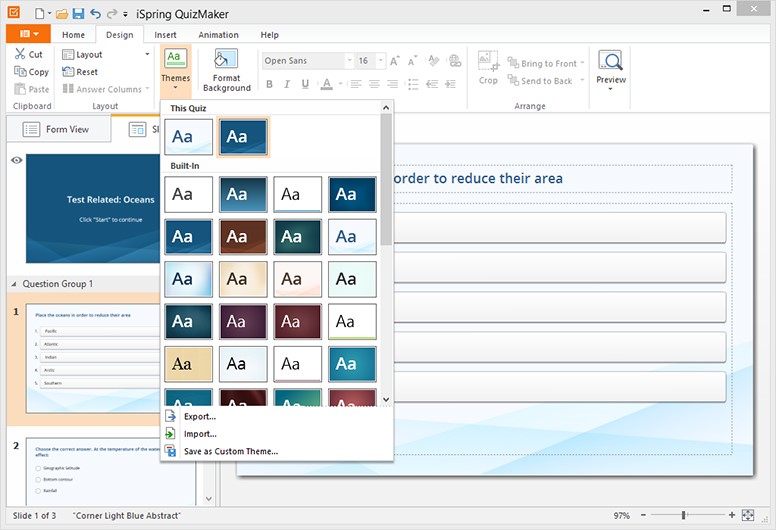Choose Import... from themes menu
This screenshot has width=776, height=530.
(x=200, y=434)
